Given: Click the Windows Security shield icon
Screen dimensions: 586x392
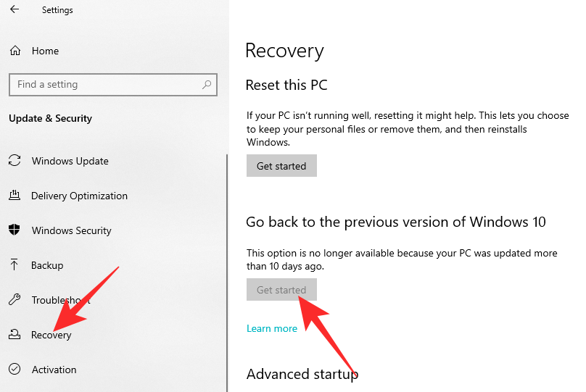Looking at the screenshot, I should [15, 230].
